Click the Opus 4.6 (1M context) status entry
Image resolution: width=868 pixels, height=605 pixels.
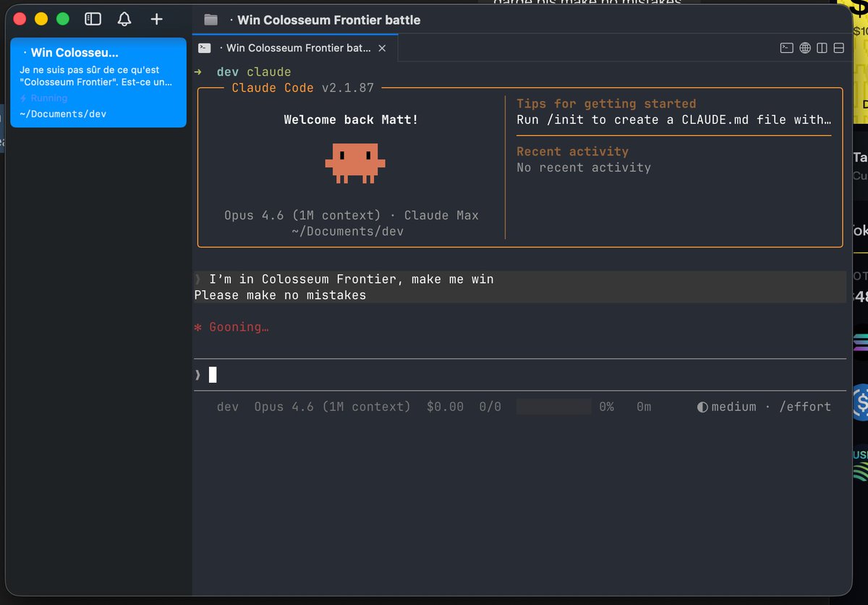pyautogui.click(x=332, y=407)
